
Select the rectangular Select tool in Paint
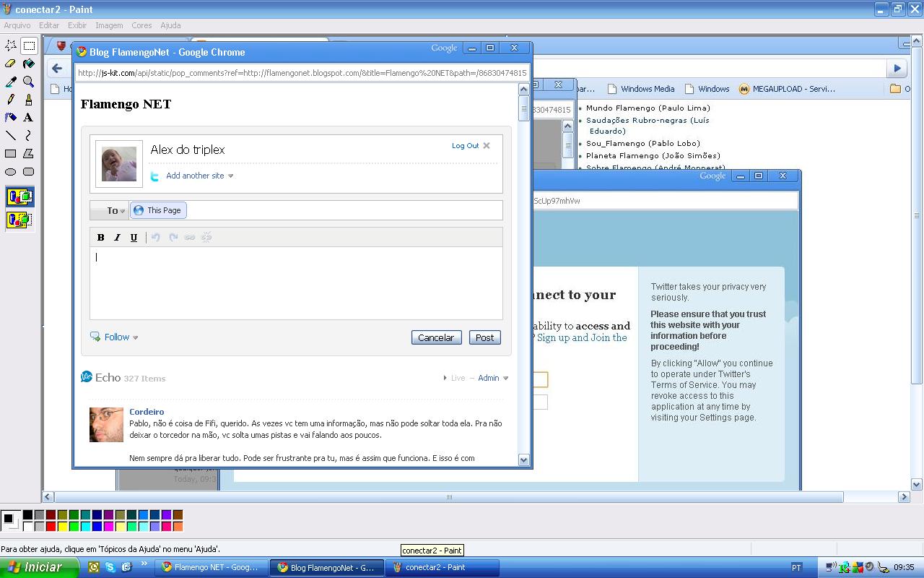(x=29, y=46)
